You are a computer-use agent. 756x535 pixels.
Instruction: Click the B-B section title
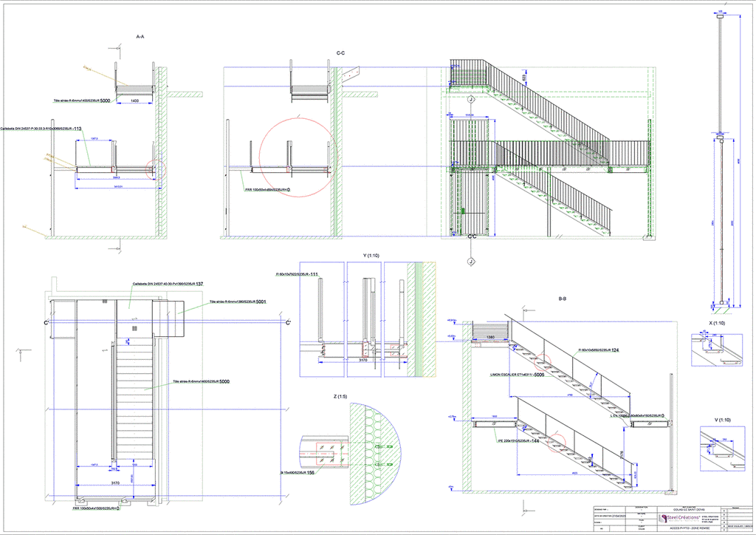point(563,299)
